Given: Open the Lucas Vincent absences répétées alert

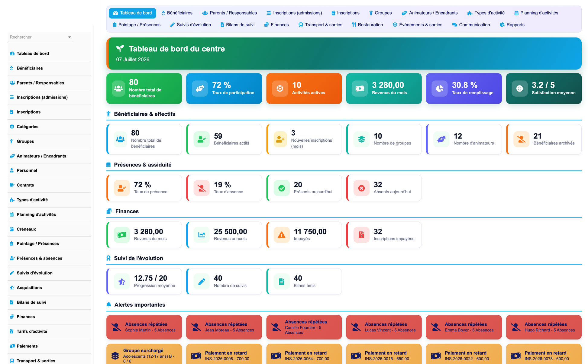Looking at the screenshot, I should tap(384, 327).
